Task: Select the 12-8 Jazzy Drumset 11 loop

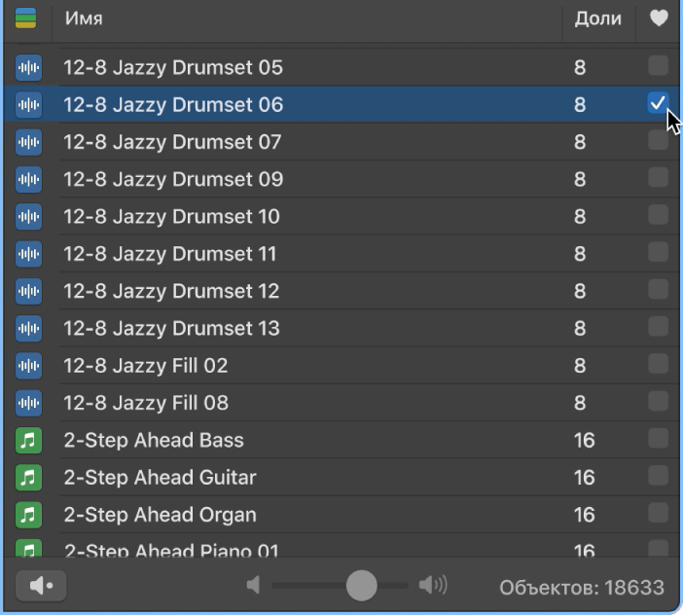Action: point(170,254)
